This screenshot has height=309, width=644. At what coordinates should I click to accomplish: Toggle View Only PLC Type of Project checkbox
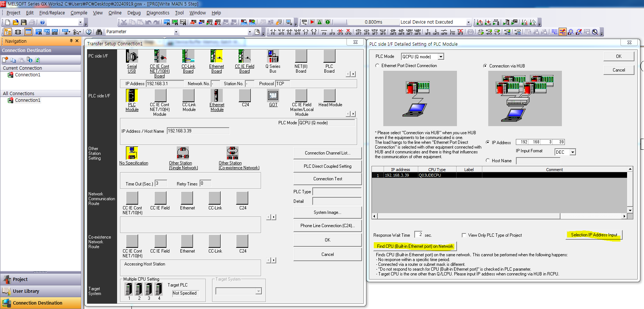[x=464, y=235]
